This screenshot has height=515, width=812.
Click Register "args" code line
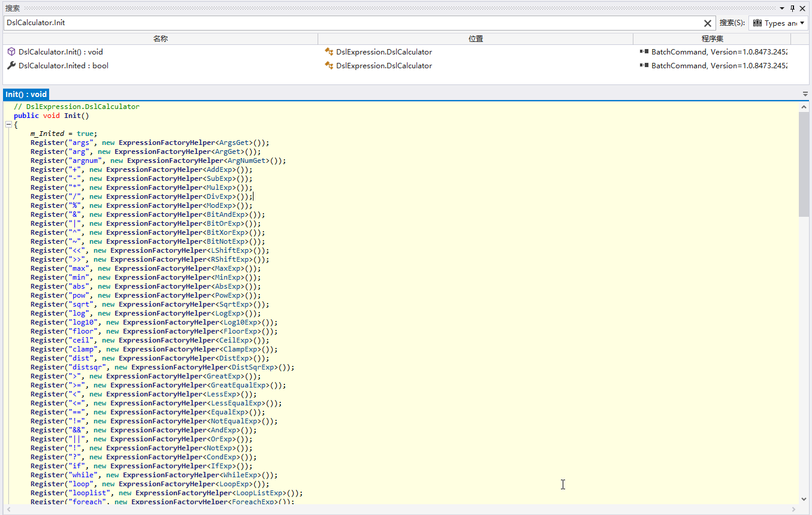150,143
